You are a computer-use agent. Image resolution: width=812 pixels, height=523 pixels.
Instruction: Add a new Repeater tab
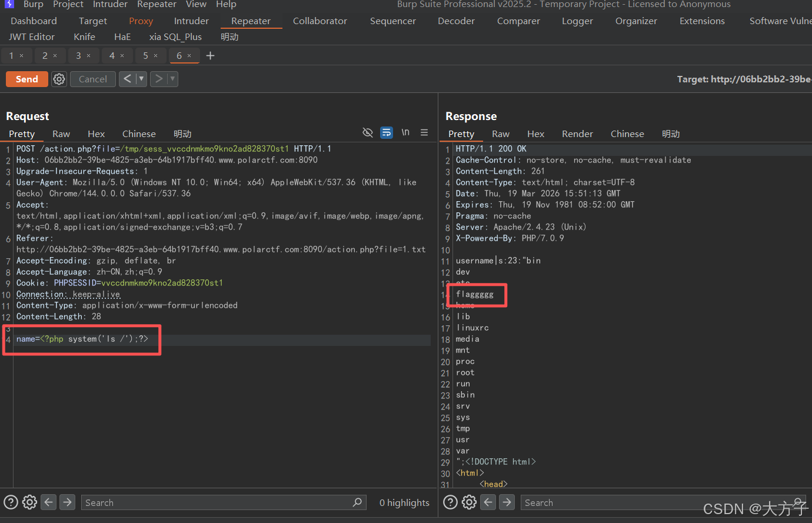[210, 55]
